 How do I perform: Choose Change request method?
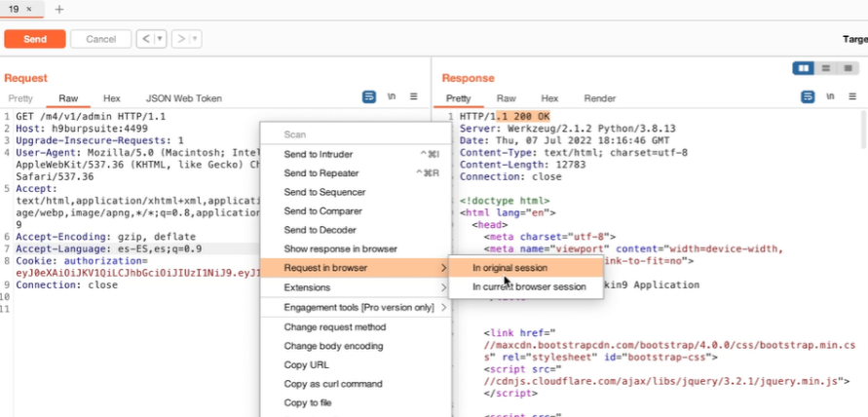356,327
